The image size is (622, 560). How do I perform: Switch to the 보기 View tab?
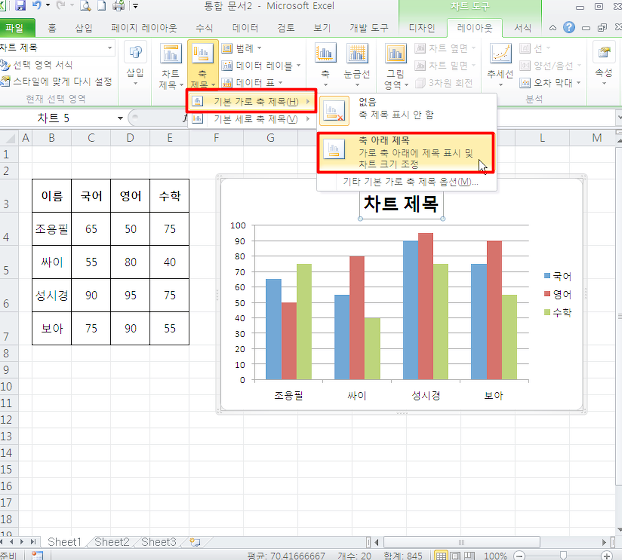click(x=322, y=28)
